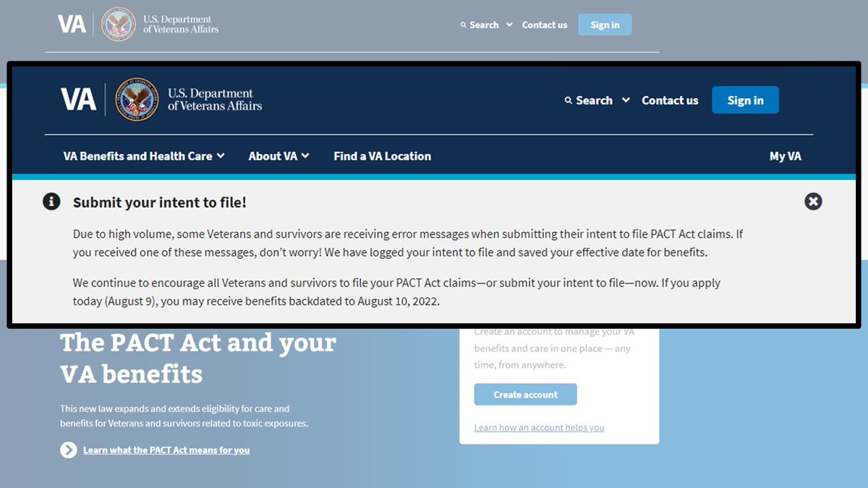This screenshot has height=488, width=868.
Task: Go to My VA
Action: tap(786, 156)
